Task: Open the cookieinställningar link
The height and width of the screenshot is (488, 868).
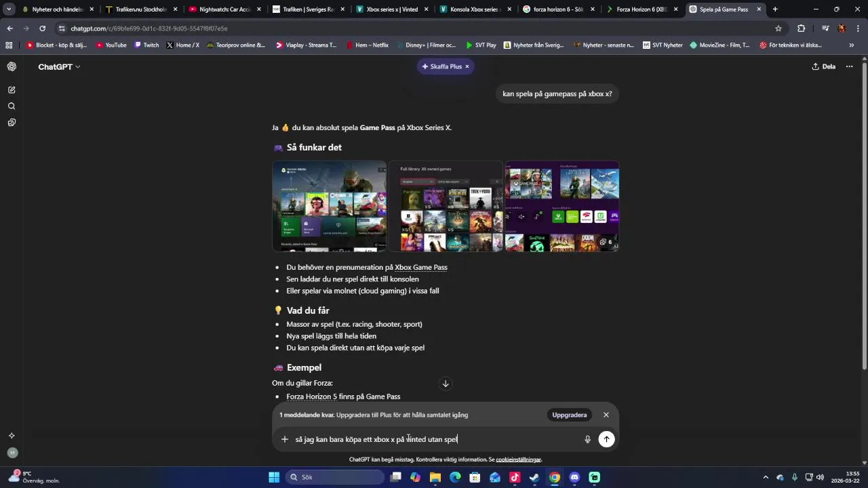Action: coord(519,460)
